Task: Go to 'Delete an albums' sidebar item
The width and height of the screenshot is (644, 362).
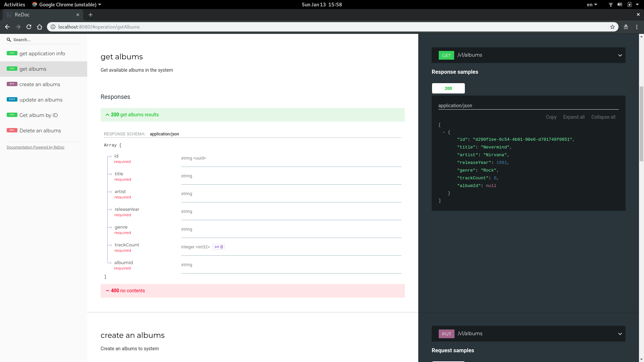Action: coord(40,131)
